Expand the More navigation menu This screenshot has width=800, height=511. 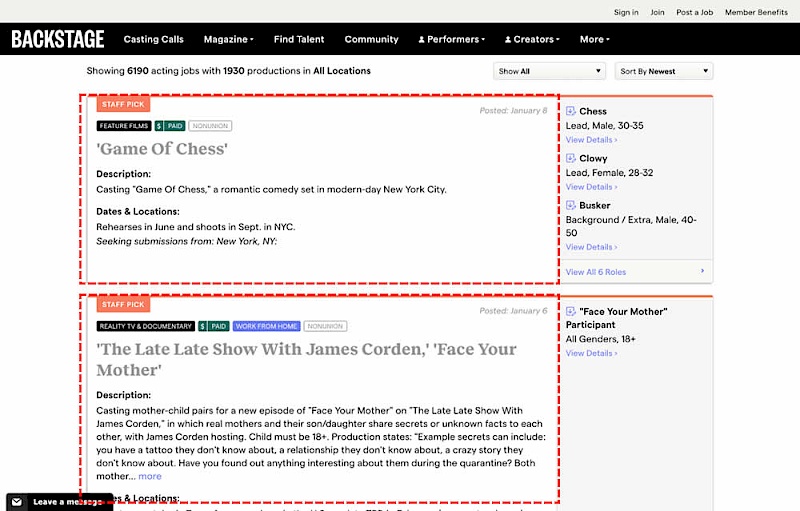(594, 40)
